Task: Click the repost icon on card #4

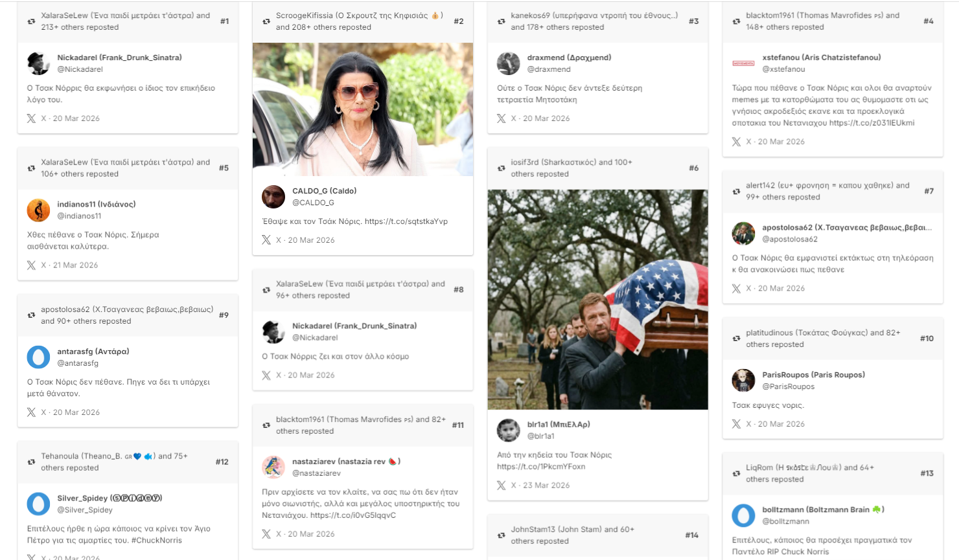Action: [x=736, y=21]
